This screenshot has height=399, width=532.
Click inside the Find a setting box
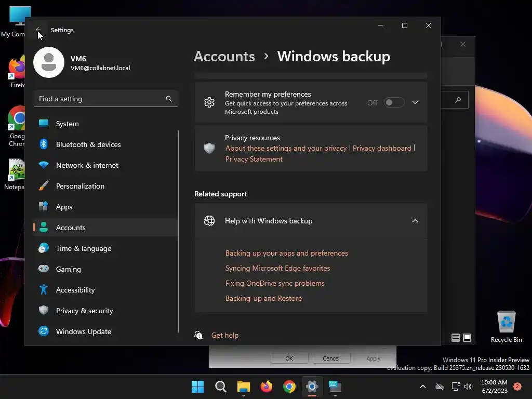(x=106, y=99)
